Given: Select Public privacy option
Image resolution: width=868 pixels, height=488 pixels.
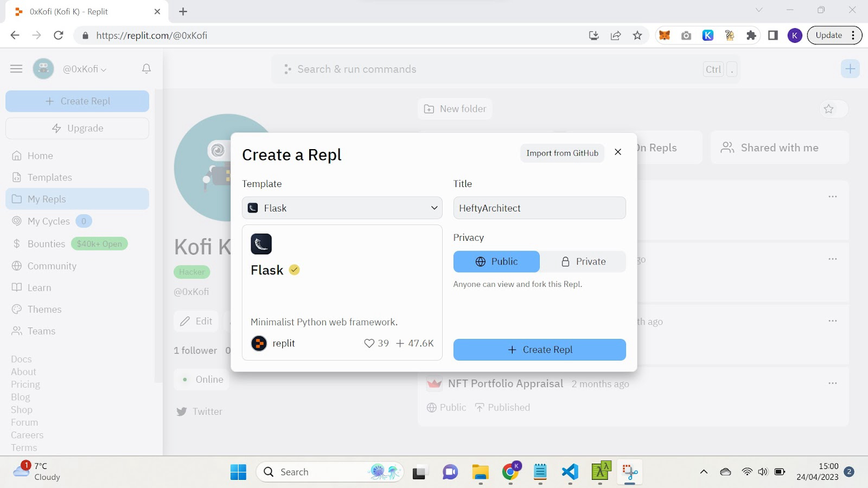Looking at the screenshot, I should [496, 261].
